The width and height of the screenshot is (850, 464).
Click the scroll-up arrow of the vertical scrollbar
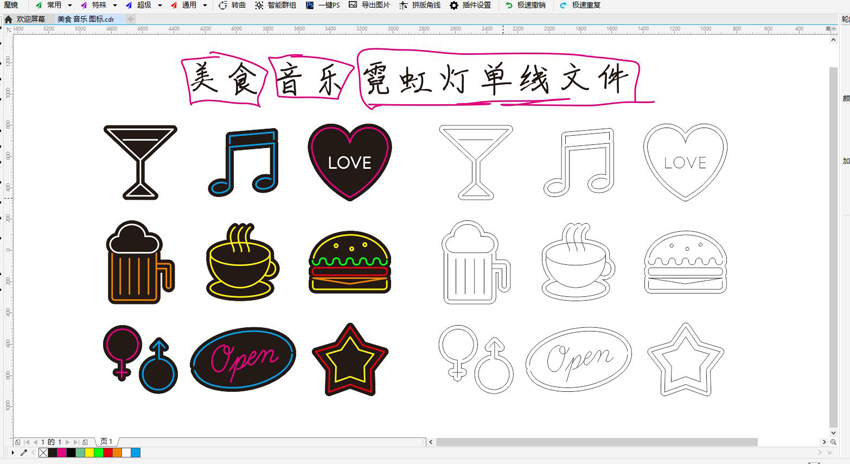click(x=833, y=40)
